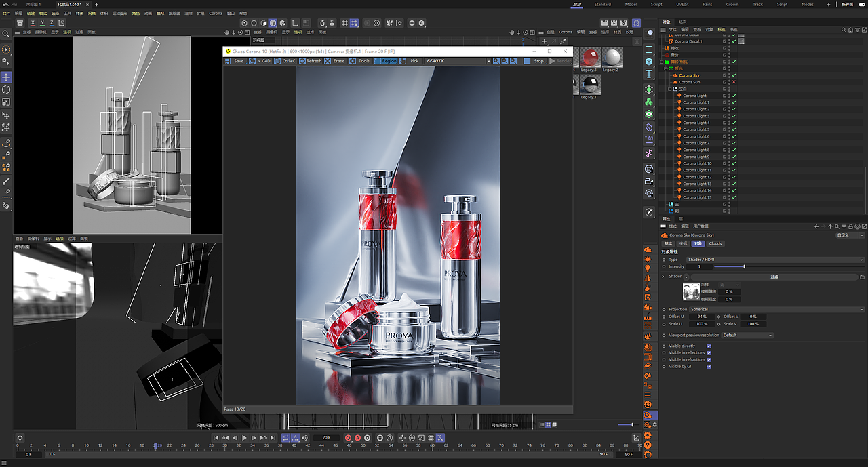Select the Scale tool in left toolbar
This screenshot has height=467, width=868.
coord(6,102)
